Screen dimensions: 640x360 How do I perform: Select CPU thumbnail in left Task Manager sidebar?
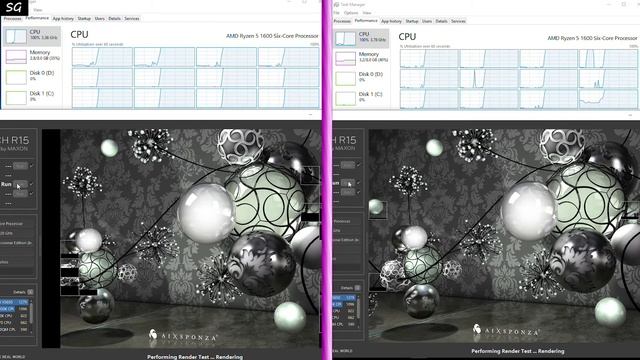(x=16, y=36)
